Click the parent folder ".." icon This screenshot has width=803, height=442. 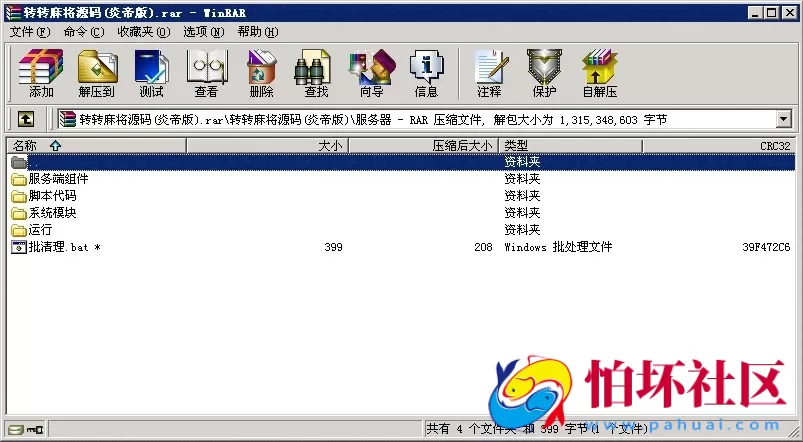(19, 162)
